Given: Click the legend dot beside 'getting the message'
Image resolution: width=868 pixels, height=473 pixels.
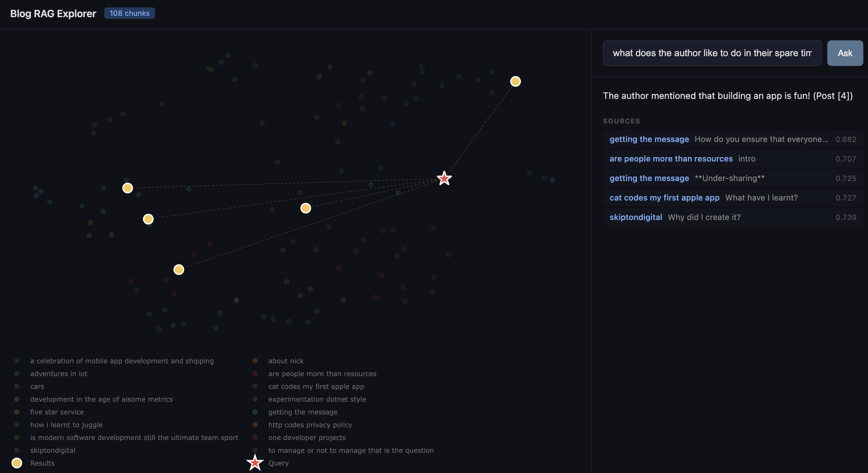Looking at the screenshot, I should coord(255,412).
